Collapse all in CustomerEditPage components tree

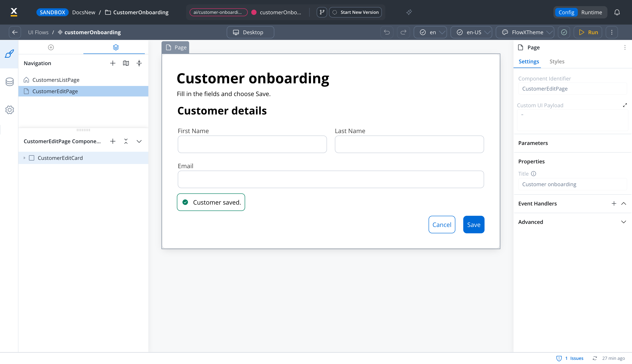(x=126, y=141)
